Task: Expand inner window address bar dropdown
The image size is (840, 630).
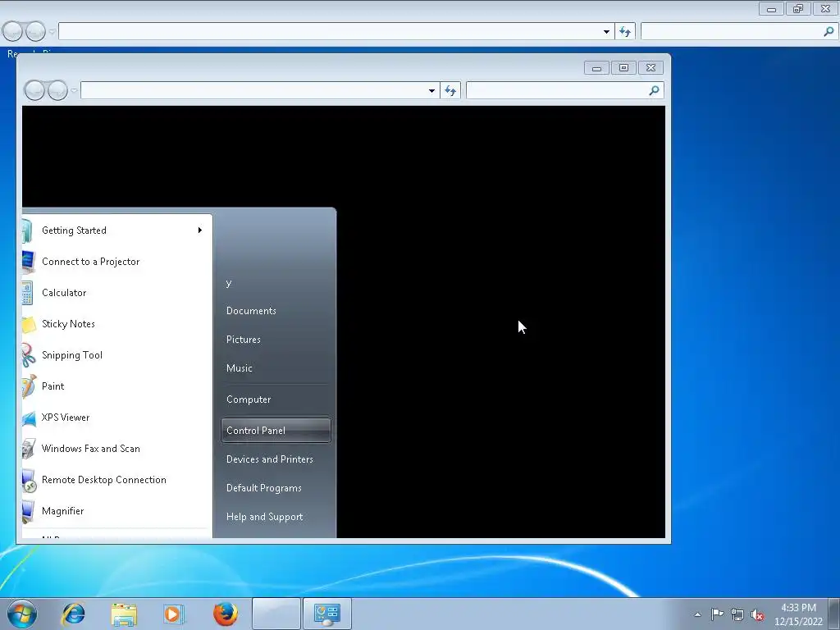Action: click(x=431, y=90)
